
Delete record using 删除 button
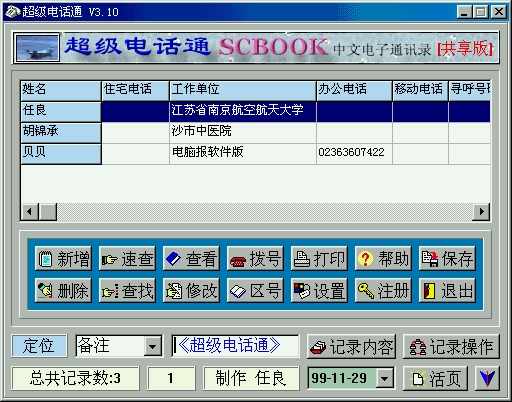pos(63,290)
